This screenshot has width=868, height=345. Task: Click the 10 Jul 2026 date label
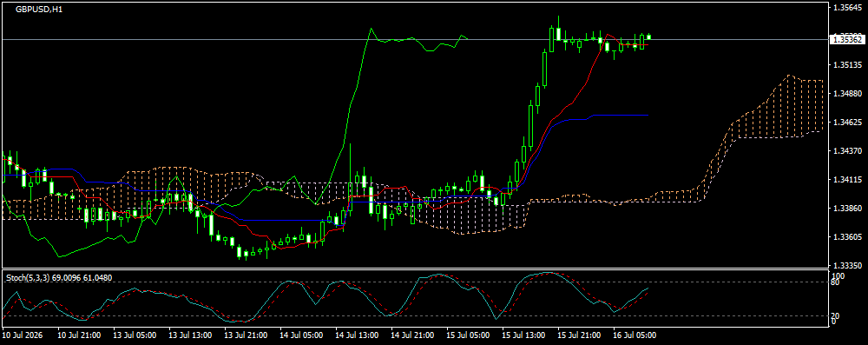pos(23,335)
